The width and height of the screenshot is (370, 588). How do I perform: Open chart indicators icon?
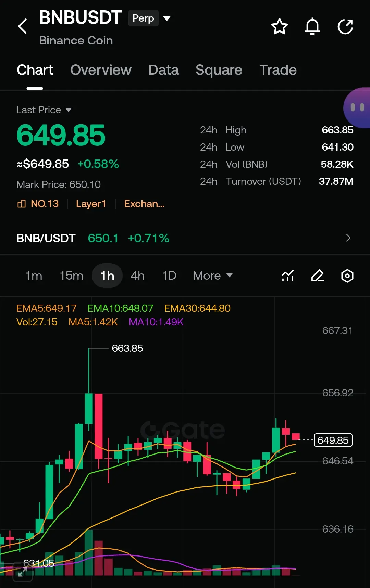coord(288,276)
